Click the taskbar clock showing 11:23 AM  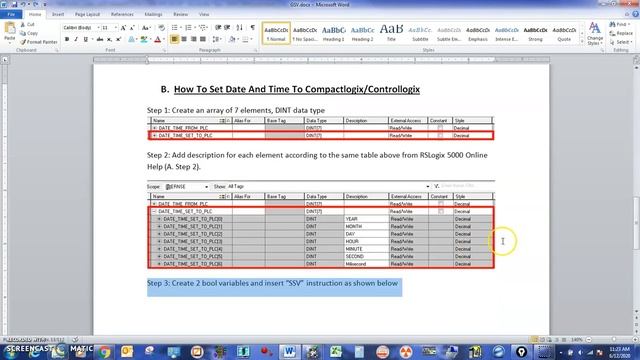619,352
